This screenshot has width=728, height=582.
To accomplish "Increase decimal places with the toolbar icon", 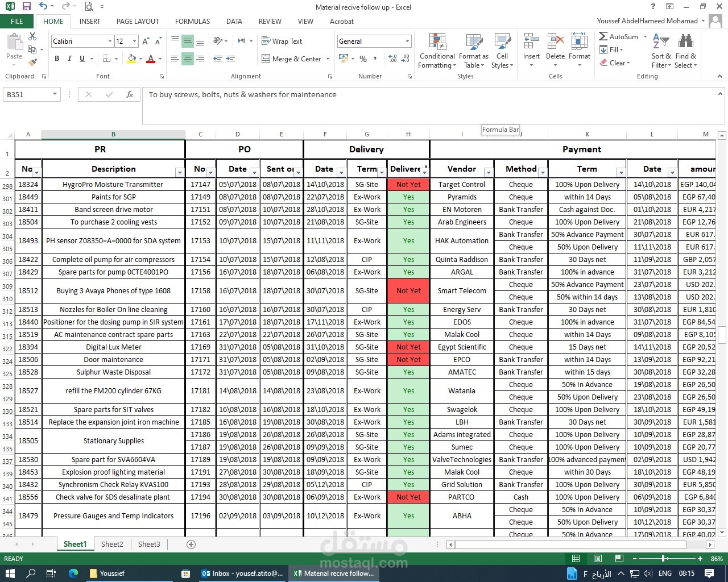I will point(392,59).
